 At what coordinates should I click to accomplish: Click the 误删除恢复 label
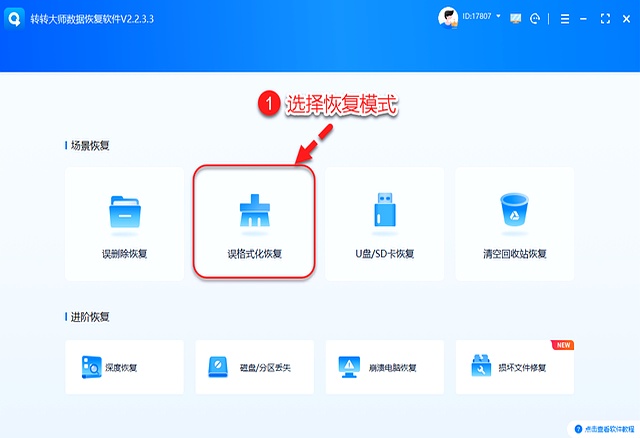pos(124,254)
